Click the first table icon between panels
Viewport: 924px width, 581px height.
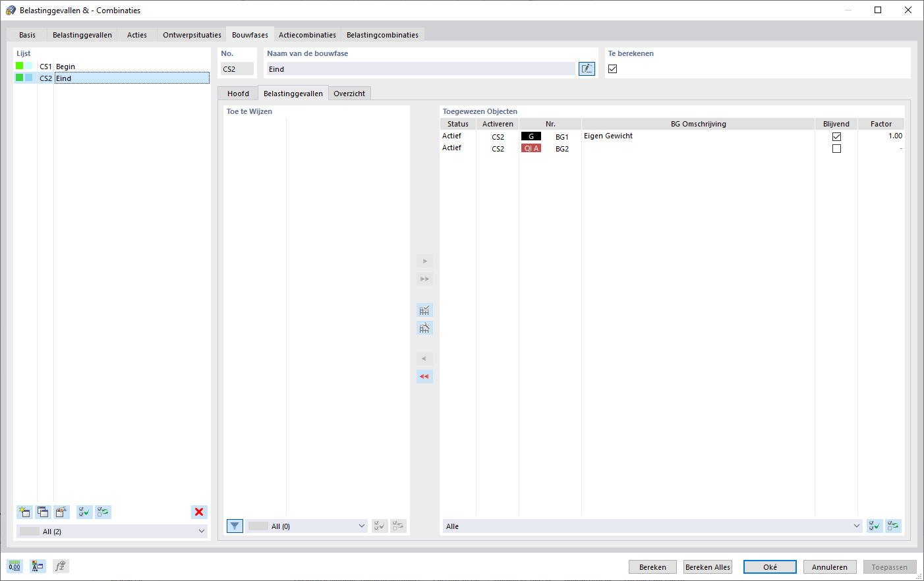pos(424,310)
